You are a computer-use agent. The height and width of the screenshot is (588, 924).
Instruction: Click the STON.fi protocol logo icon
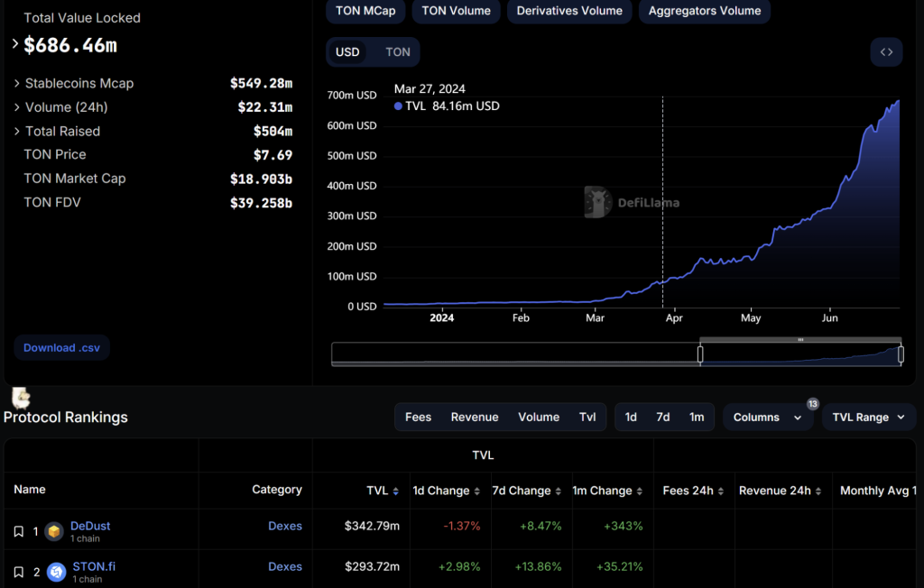click(x=56, y=573)
